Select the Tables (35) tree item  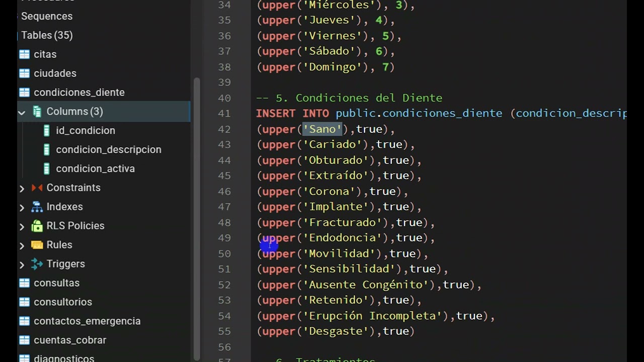coord(47,35)
